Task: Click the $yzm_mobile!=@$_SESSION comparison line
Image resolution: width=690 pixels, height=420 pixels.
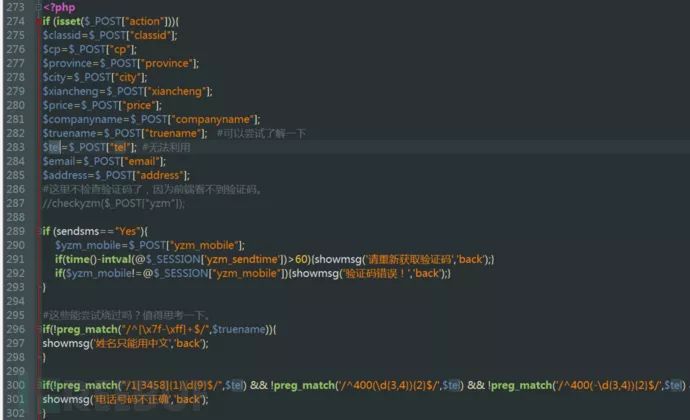Action: [253, 273]
